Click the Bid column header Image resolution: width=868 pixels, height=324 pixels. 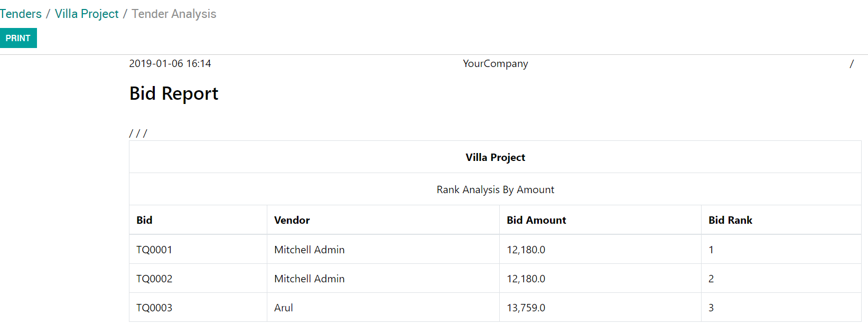pyautogui.click(x=144, y=220)
